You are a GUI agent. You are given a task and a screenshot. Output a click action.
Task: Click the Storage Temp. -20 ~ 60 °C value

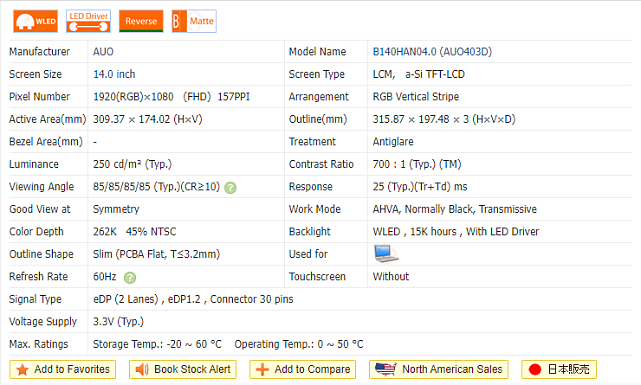pyautogui.click(x=157, y=344)
